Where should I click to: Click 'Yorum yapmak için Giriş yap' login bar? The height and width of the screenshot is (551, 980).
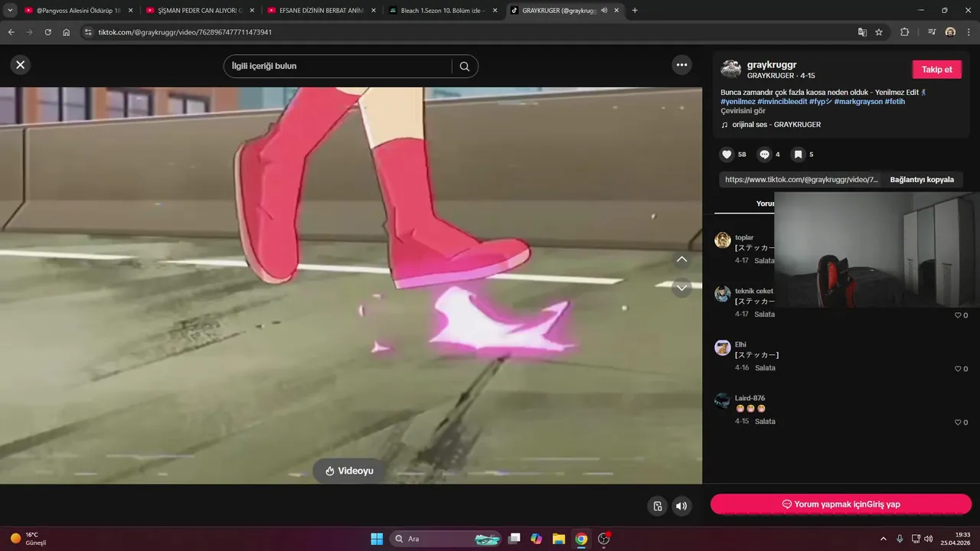coord(841,504)
